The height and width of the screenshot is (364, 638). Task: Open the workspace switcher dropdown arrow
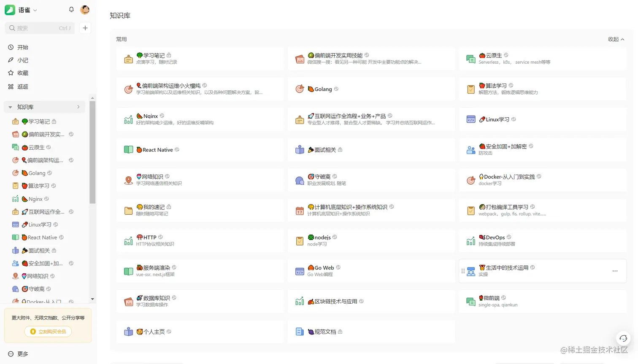(x=35, y=10)
